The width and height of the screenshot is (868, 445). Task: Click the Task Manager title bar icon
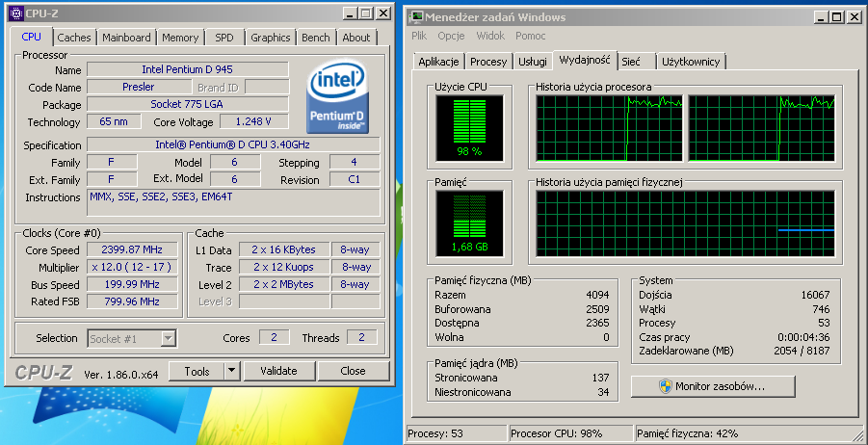point(416,17)
